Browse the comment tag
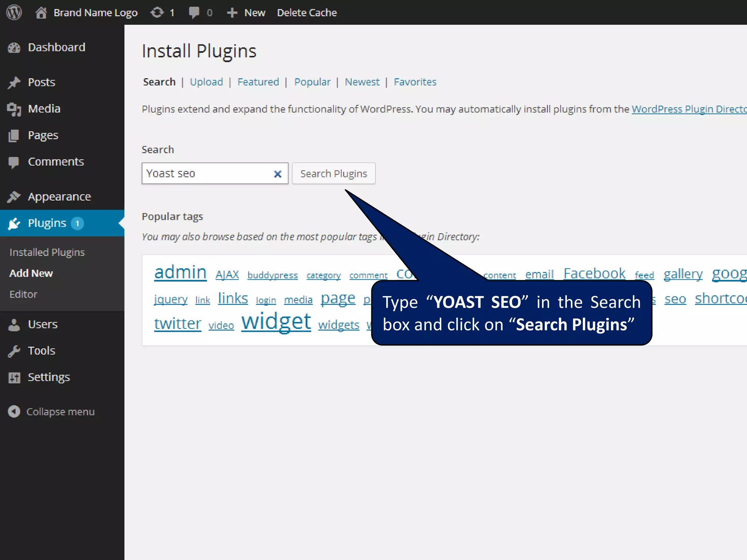 [368, 276]
